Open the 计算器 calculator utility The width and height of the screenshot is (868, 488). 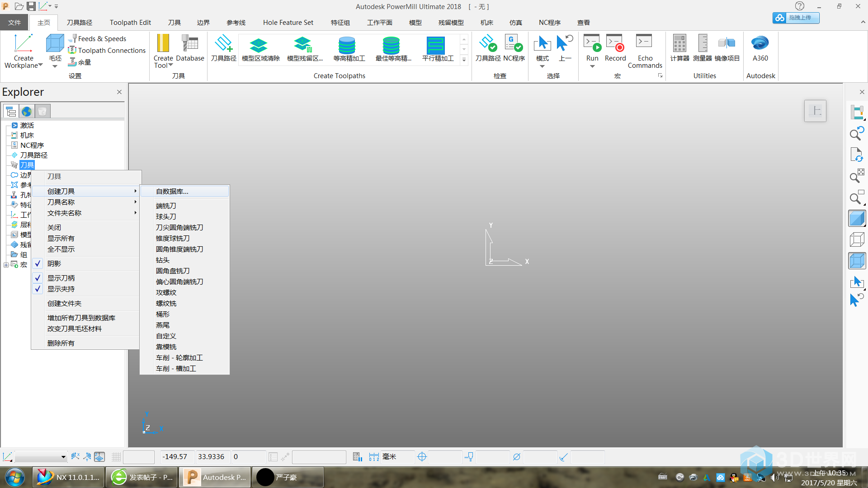(x=679, y=47)
